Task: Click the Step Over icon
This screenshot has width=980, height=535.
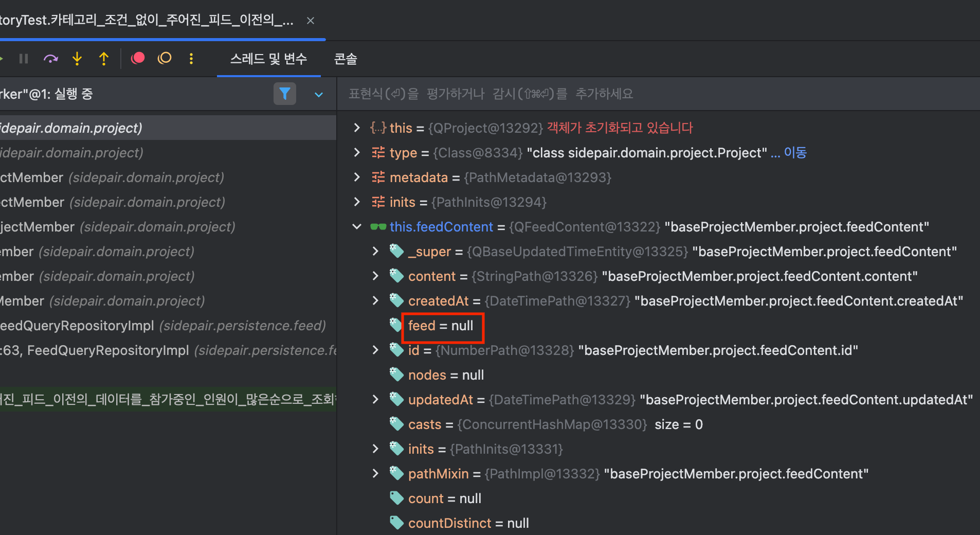Action: click(50, 59)
